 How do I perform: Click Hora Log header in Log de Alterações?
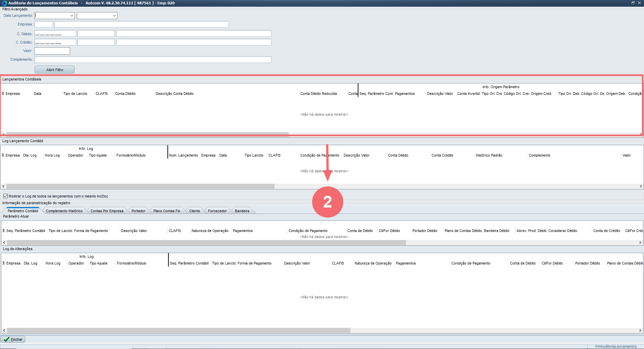(x=55, y=263)
